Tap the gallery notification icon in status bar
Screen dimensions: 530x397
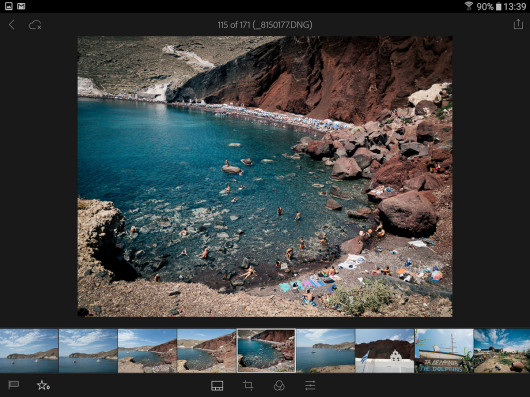(9, 6)
